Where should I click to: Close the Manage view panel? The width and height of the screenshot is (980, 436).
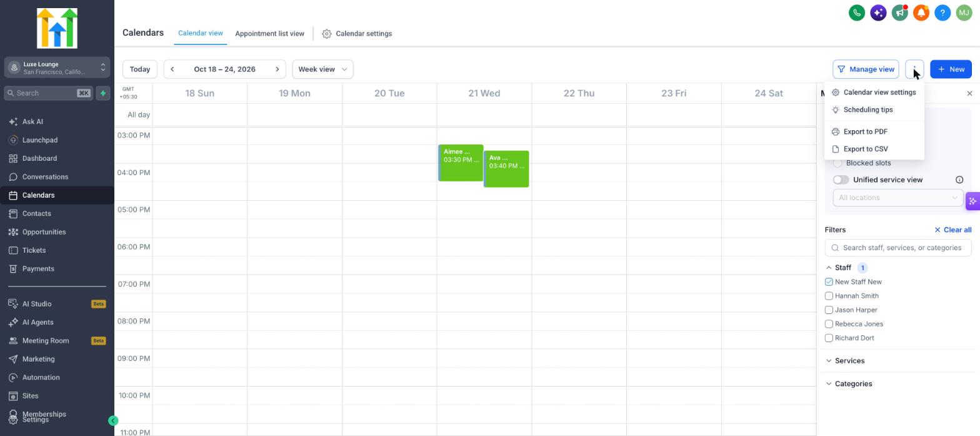969,93
